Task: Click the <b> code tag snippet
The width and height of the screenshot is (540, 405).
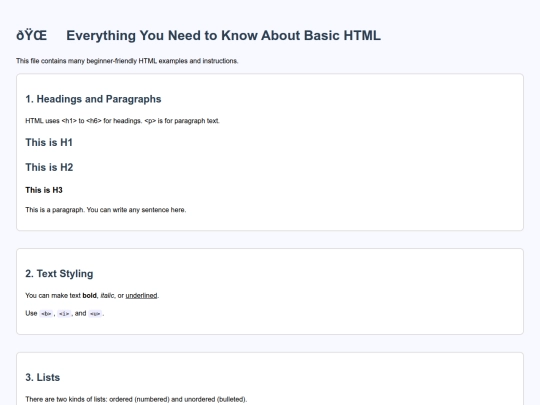Action: pos(46,314)
